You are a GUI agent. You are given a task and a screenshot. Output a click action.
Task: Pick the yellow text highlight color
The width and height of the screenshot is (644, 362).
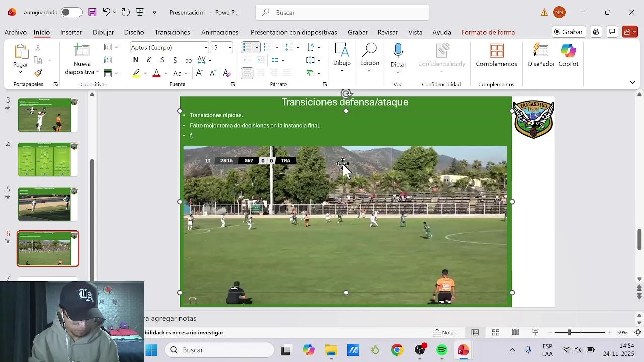click(x=136, y=73)
